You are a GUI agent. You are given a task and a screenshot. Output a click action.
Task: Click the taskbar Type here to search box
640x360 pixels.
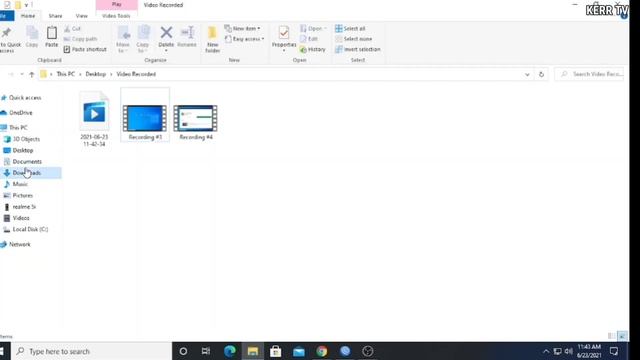click(91, 351)
